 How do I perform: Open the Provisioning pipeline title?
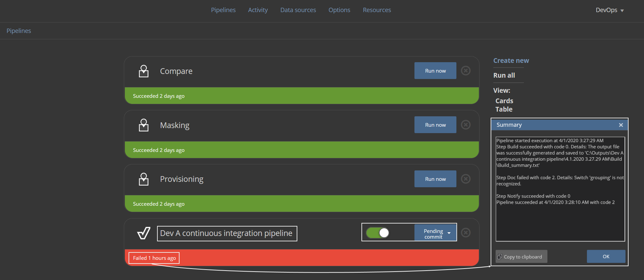pyautogui.click(x=182, y=179)
